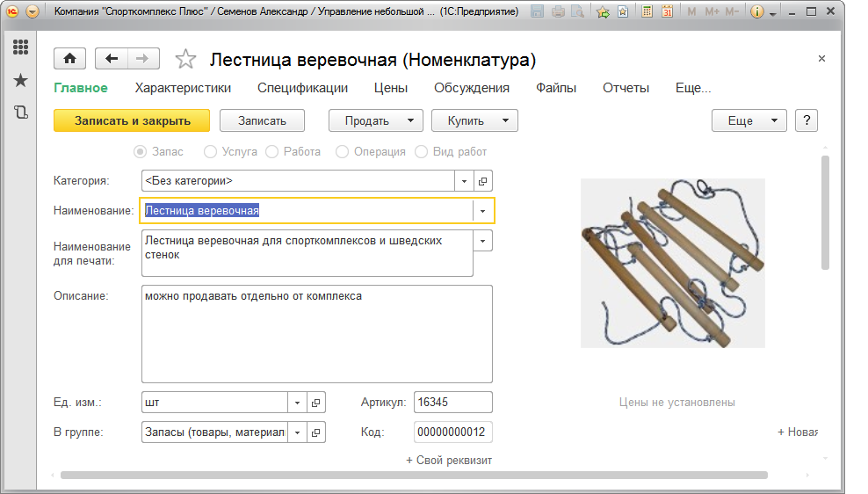
Task: Go to the home page icon
Action: pyautogui.click(x=69, y=59)
